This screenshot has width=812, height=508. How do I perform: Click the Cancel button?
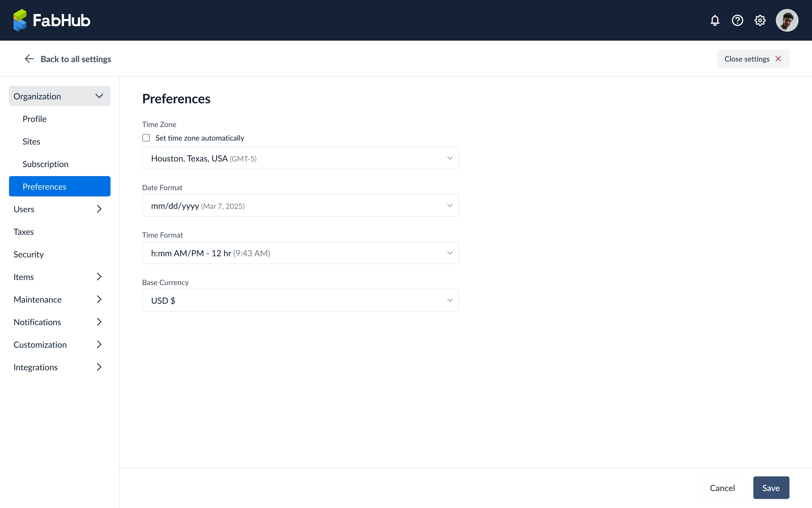(x=722, y=487)
